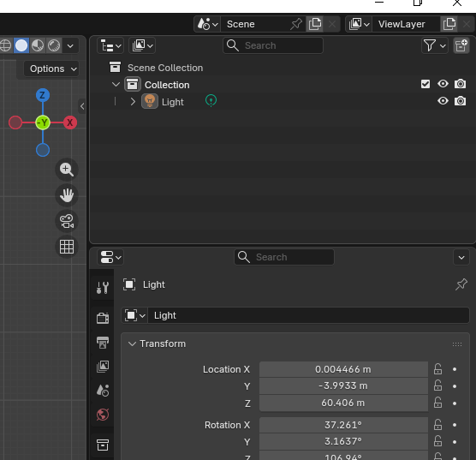Select wireframe viewport shading
Image resolution: width=476 pixels, height=460 pixels.
pyautogui.click(x=5, y=45)
